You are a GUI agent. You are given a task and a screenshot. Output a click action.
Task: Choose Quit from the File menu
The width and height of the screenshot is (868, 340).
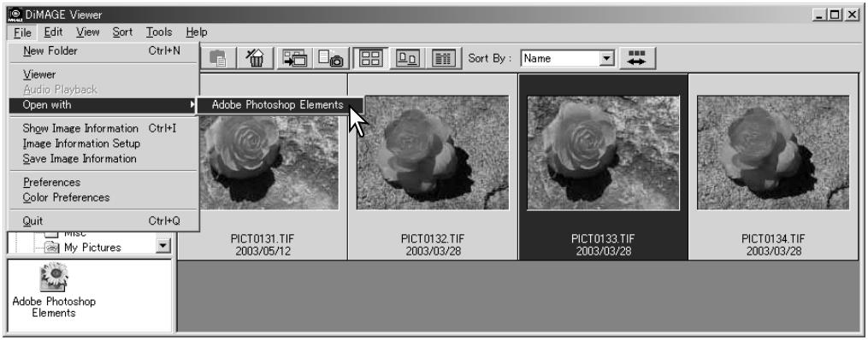coord(103,221)
